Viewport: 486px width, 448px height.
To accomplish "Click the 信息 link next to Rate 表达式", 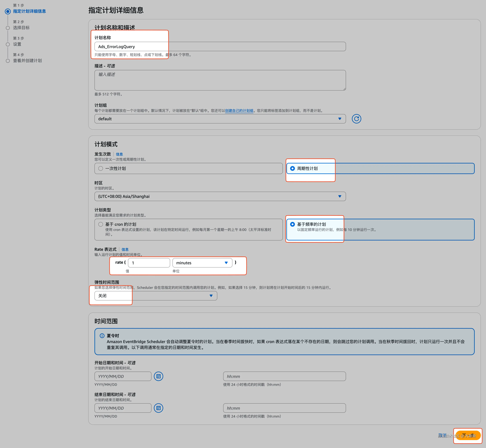I will click(x=125, y=249).
